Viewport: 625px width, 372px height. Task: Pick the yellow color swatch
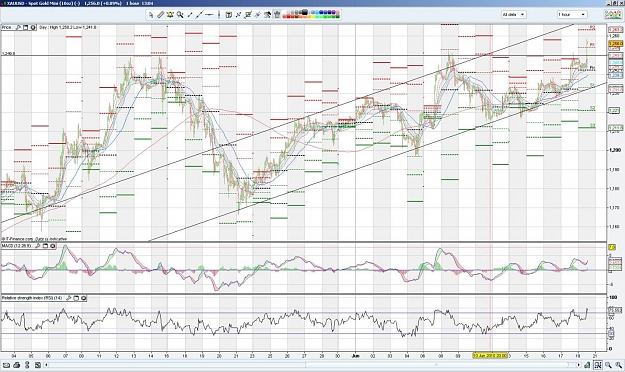point(312,17)
